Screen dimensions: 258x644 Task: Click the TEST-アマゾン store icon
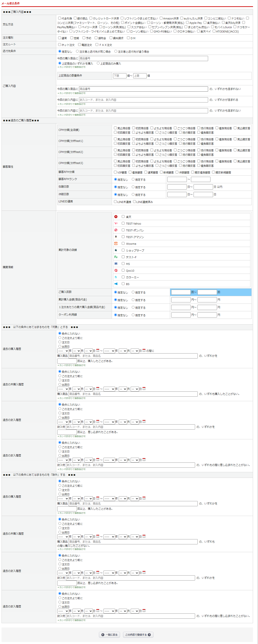coord(116,237)
